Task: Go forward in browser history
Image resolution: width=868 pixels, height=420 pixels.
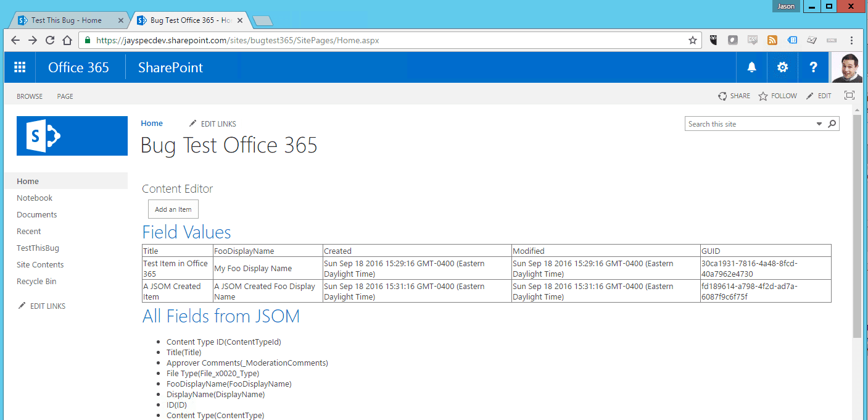Action: click(x=33, y=40)
